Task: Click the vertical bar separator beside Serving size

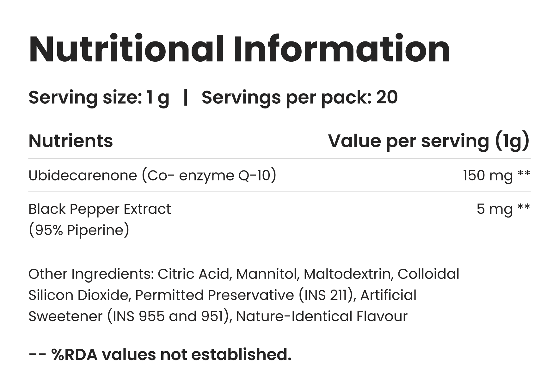Action: pos(186,97)
